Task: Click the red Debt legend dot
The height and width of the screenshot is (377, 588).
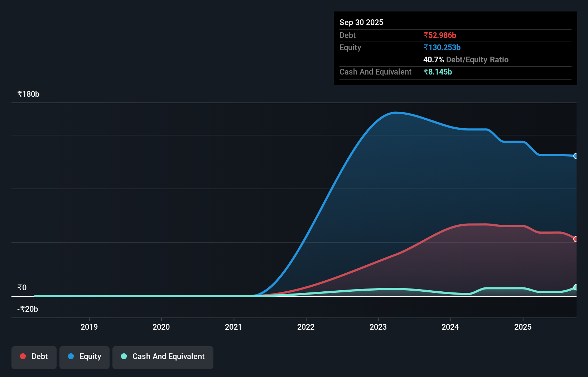Action: pyautogui.click(x=23, y=356)
